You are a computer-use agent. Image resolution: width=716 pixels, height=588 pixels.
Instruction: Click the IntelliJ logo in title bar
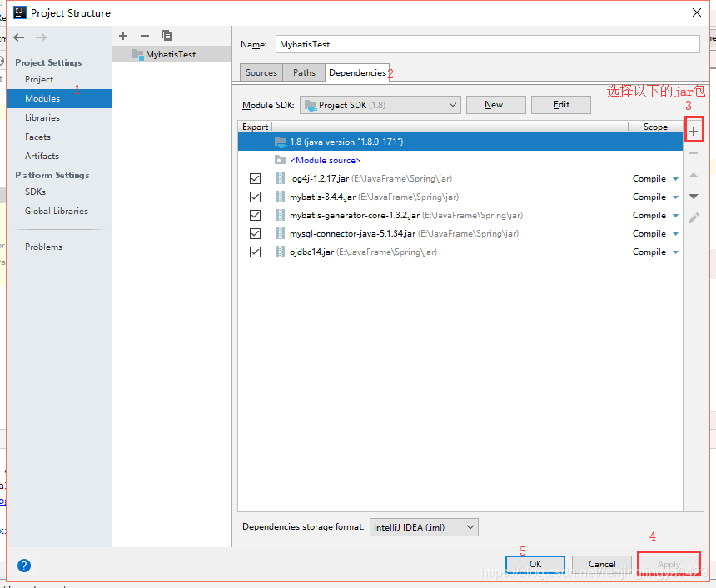point(20,12)
